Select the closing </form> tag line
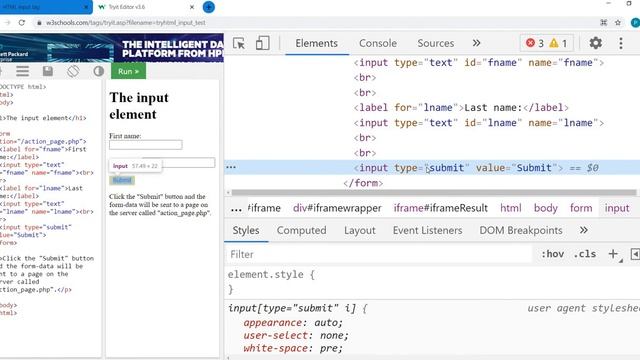The width and height of the screenshot is (640, 360). (x=363, y=183)
